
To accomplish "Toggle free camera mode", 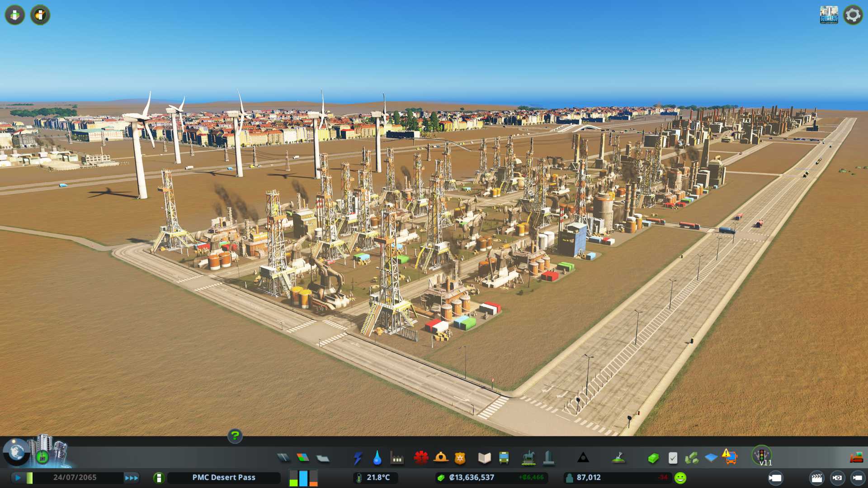I will 857,478.
